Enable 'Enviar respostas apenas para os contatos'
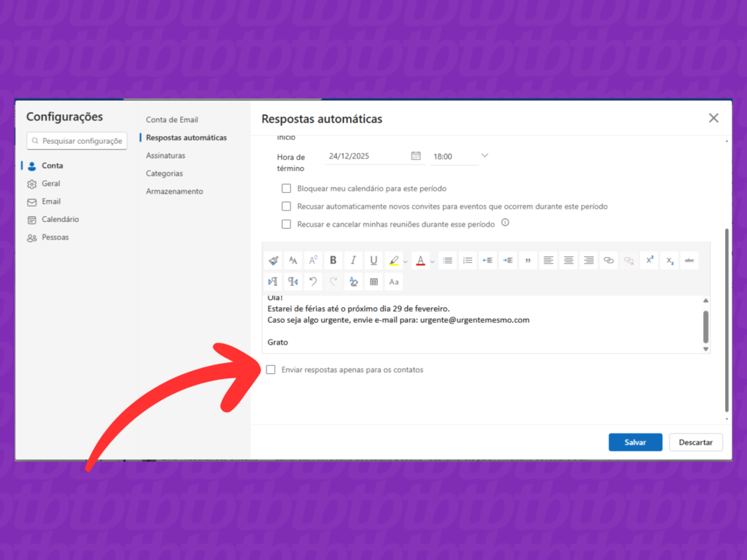Viewport: 747px width, 560px height. click(271, 369)
